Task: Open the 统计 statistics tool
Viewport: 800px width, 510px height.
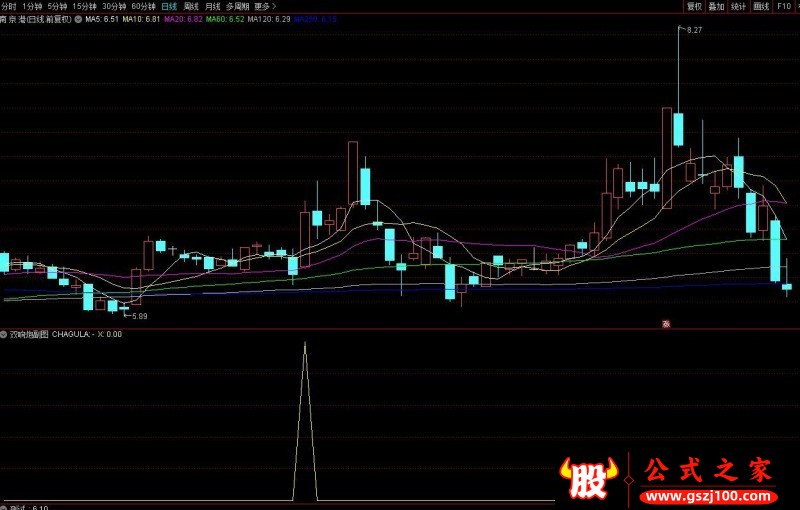Action: tap(739, 6)
